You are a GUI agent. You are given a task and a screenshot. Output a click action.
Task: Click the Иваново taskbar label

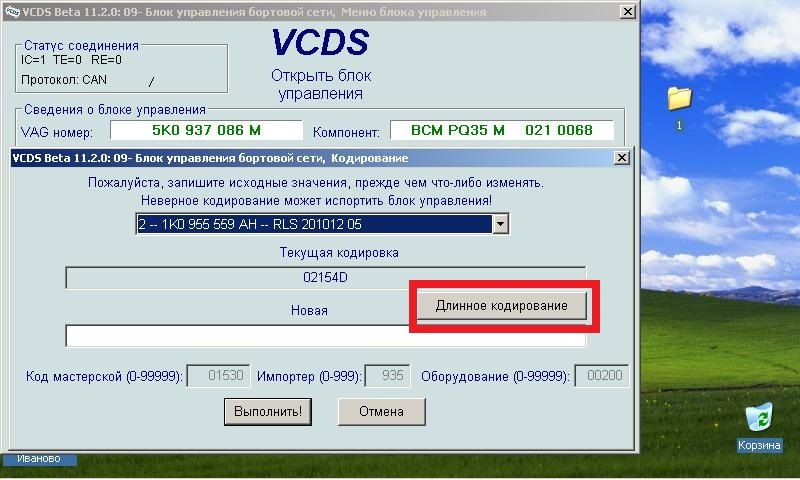[x=39, y=459]
